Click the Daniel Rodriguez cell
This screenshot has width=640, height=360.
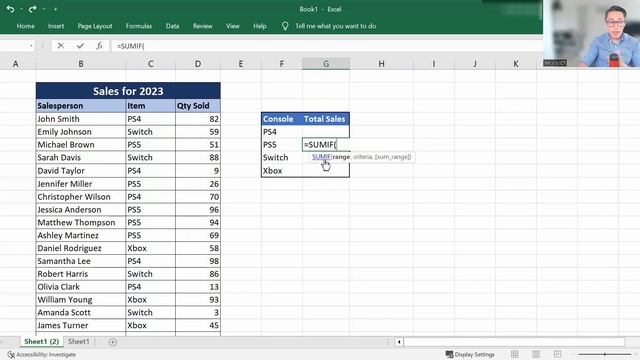[x=81, y=248]
